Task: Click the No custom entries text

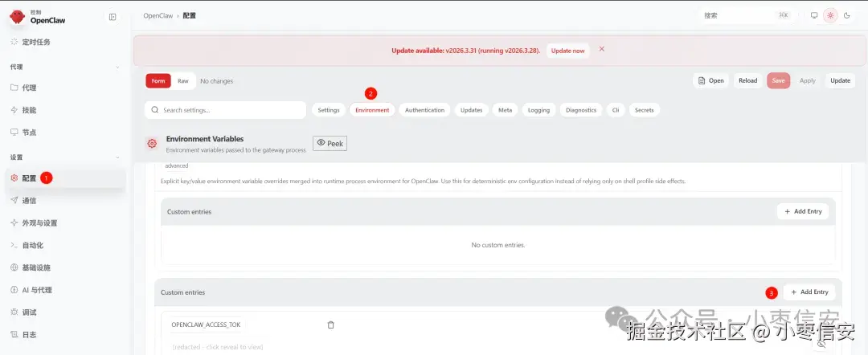Action: (x=498, y=245)
